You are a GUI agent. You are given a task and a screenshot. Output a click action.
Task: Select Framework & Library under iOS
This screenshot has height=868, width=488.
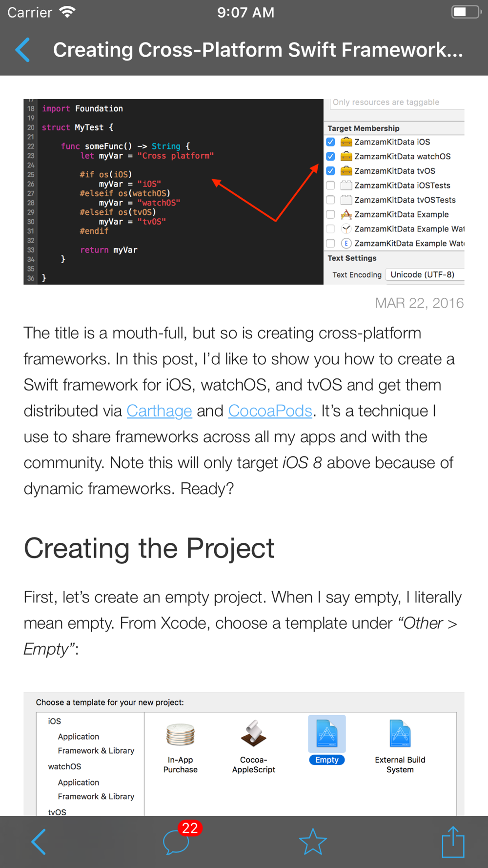96,751
